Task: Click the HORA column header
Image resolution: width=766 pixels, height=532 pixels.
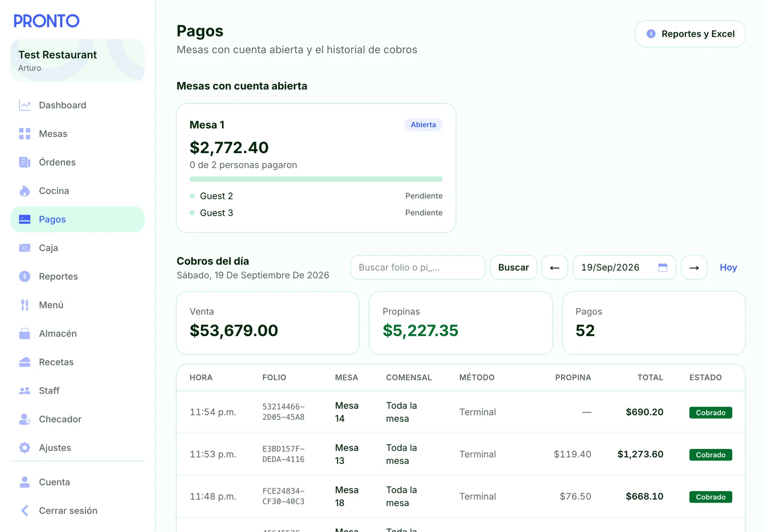Action: click(201, 378)
